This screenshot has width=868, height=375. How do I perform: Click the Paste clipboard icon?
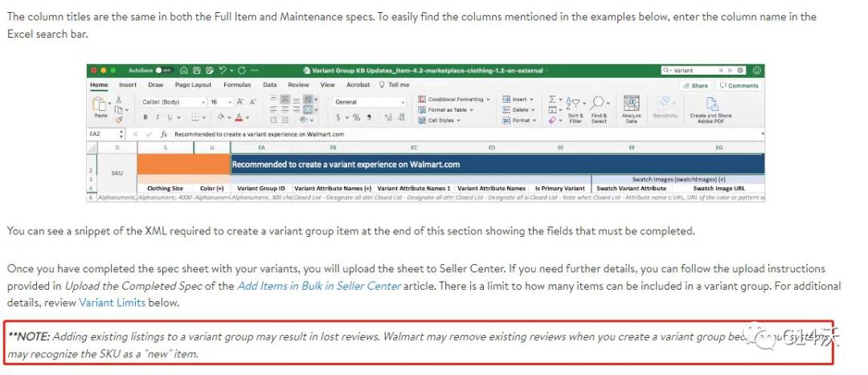coord(100,106)
